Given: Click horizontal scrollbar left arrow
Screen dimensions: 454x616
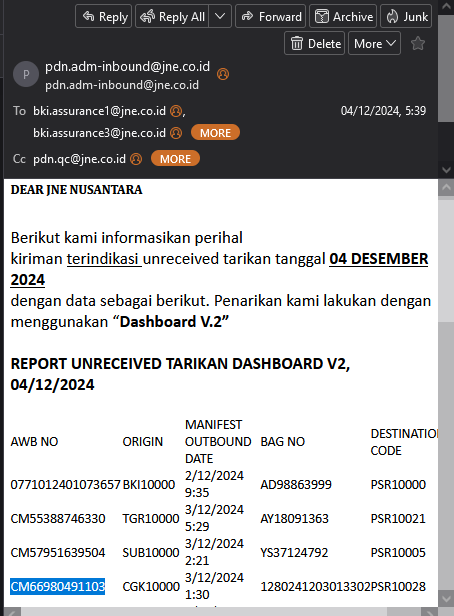Looking at the screenshot, I should [13, 612].
